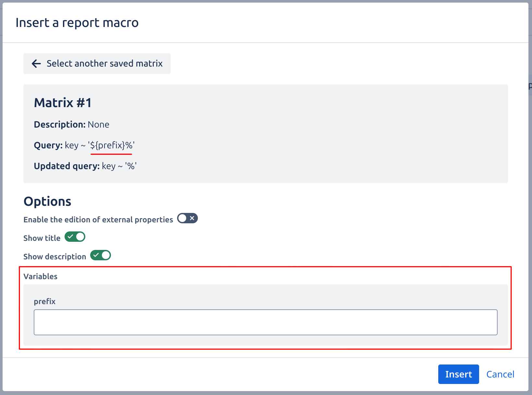Click the 'Variables' section label
The image size is (532, 395).
point(41,277)
